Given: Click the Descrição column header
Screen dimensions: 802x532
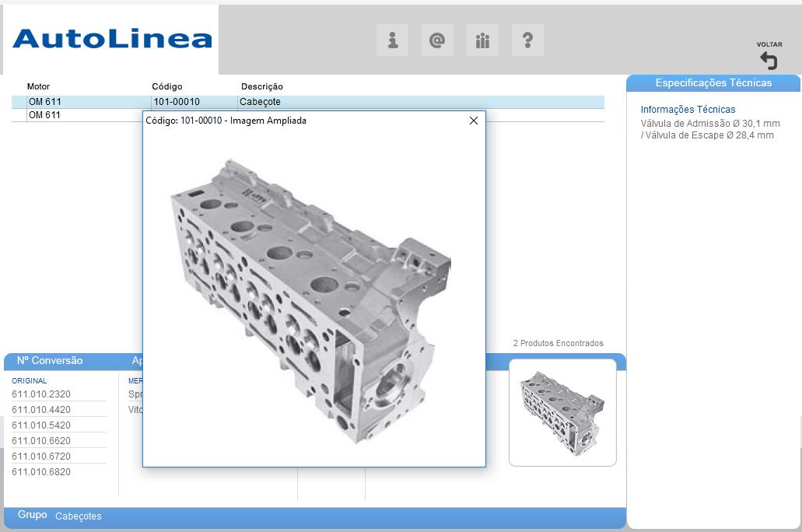Looking at the screenshot, I should click(x=262, y=86).
